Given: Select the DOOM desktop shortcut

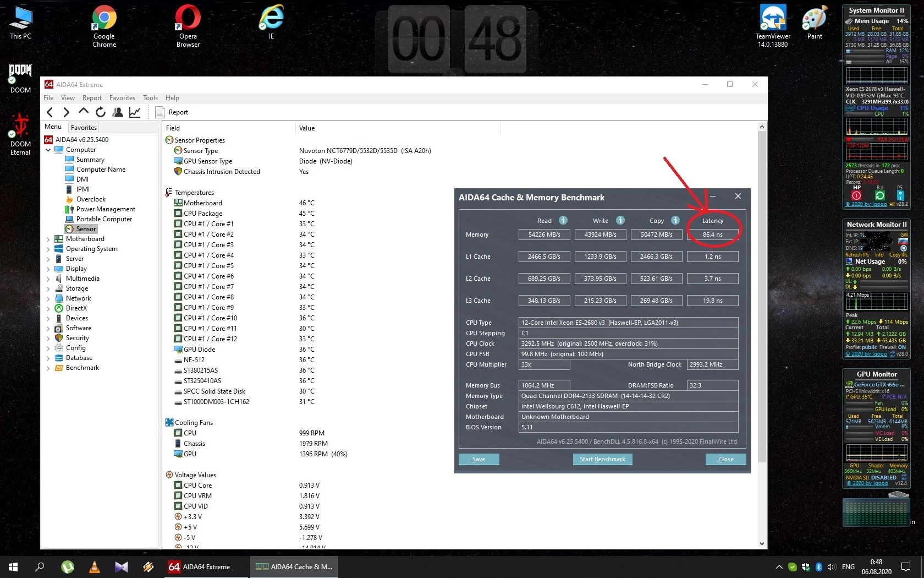Looking at the screenshot, I should [21, 79].
